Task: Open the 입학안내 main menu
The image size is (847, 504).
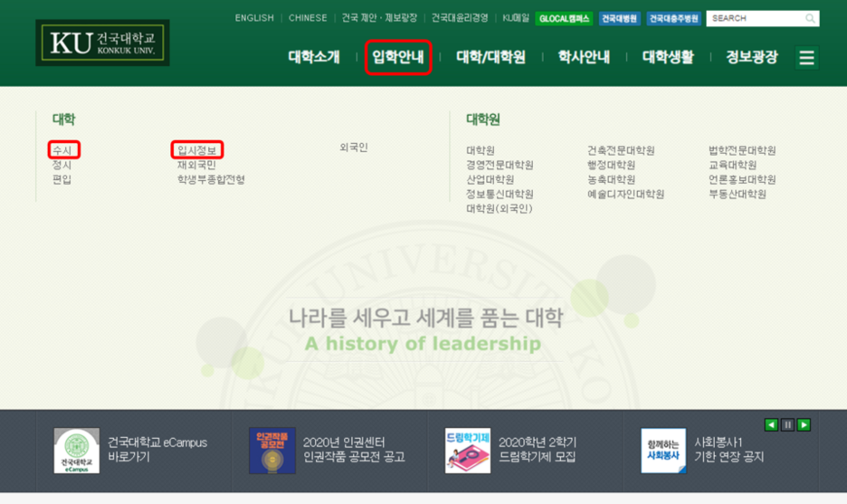Action: point(398,57)
